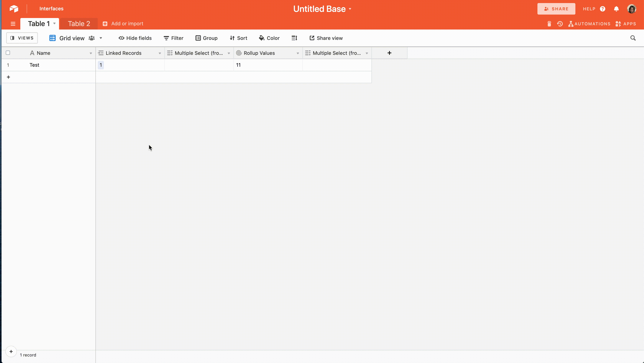This screenshot has height=363, width=644.
Task: Open the trash icon in top bar
Action: (549, 24)
